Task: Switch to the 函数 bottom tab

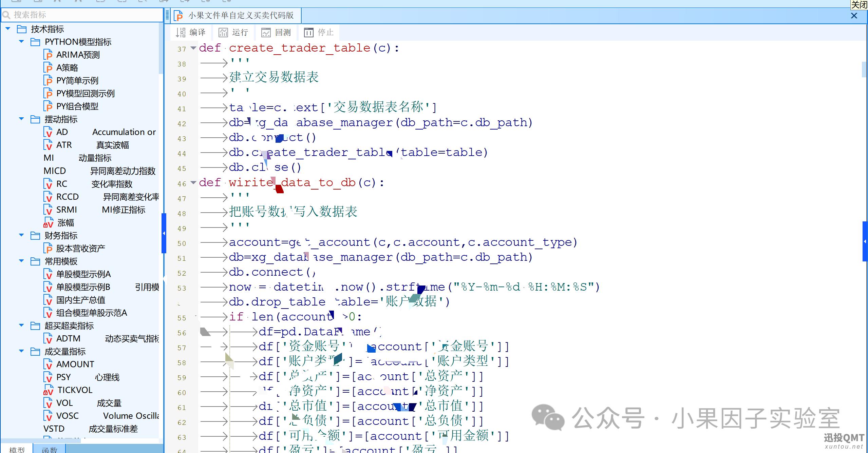Action: click(x=50, y=449)
